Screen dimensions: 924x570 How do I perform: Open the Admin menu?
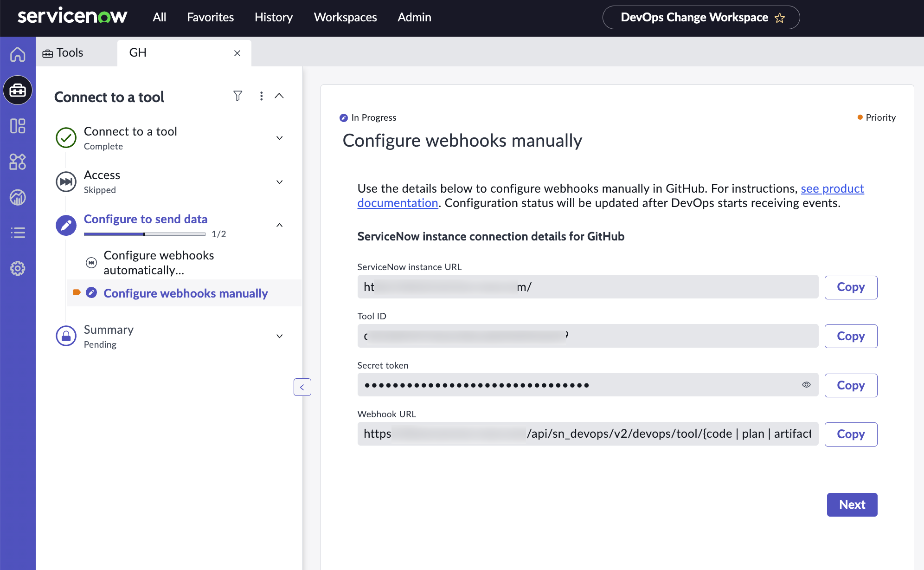414,17
